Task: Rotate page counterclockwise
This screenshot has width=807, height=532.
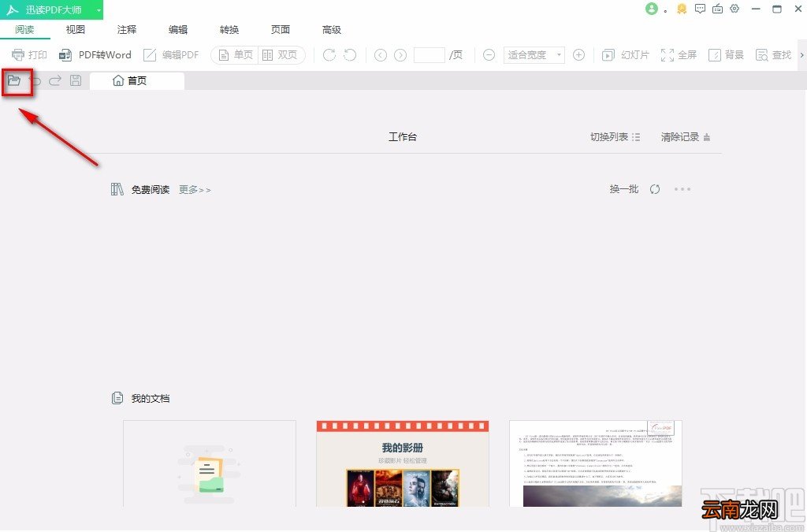Action: pyautogui.click(x=350, y=54)
